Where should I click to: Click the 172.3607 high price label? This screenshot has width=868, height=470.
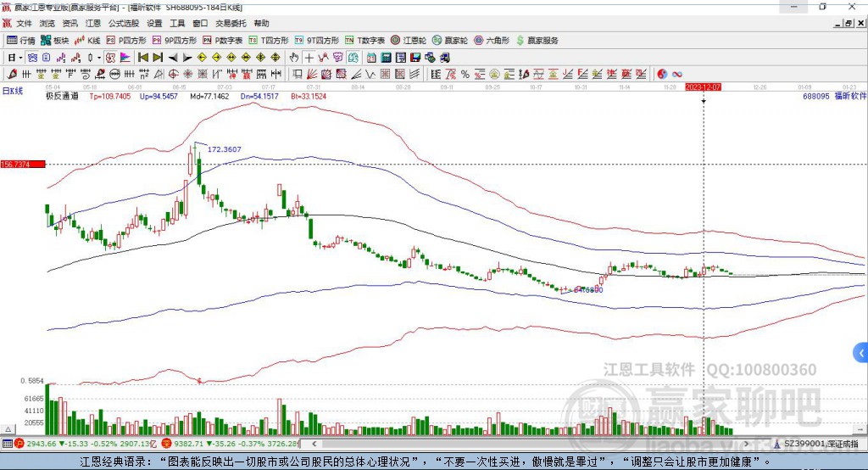(x=224, y=149)
